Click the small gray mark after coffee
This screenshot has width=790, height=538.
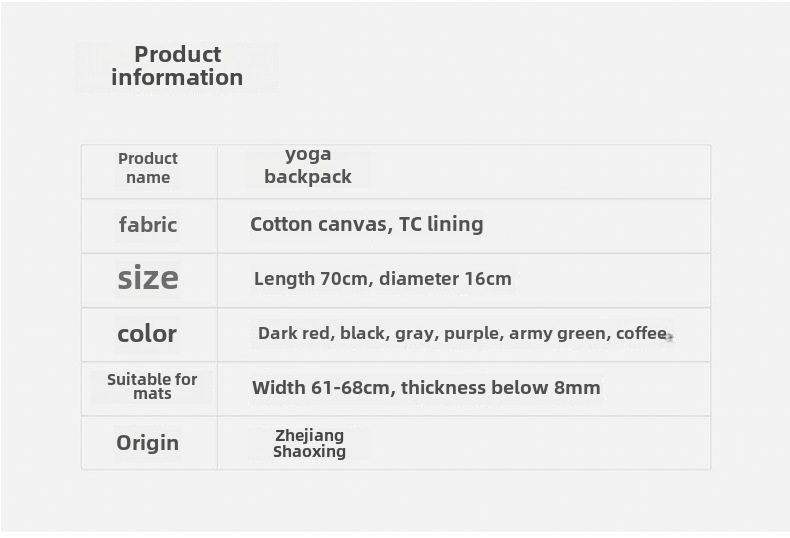point(670,338)
